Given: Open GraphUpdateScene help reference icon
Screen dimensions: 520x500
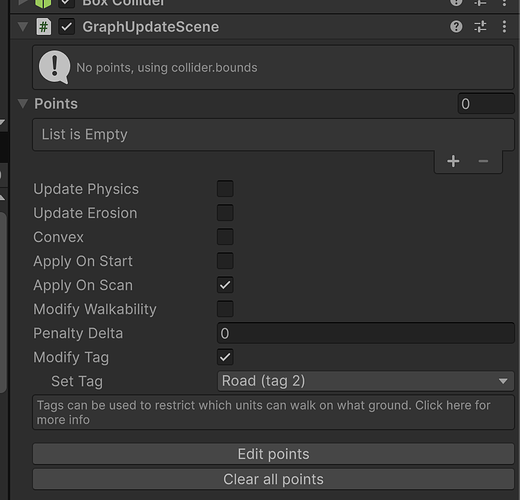Looking at the screenshot, I should [456, 26].
